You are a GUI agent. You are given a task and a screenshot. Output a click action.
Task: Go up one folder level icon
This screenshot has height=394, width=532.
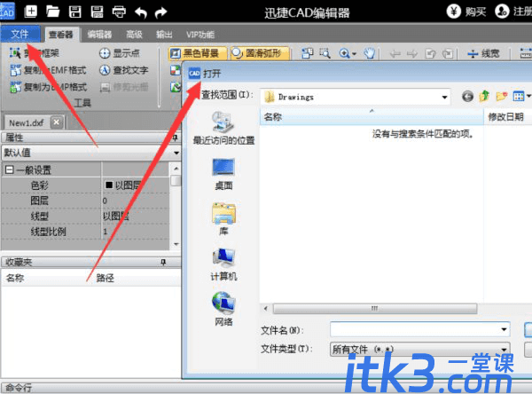click(x=484, y=97)
